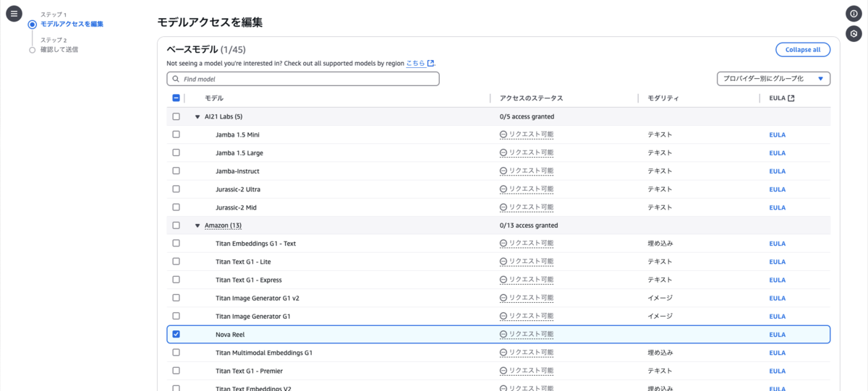Open EULA link for Titan Text G1 - Express

(777, 280)
